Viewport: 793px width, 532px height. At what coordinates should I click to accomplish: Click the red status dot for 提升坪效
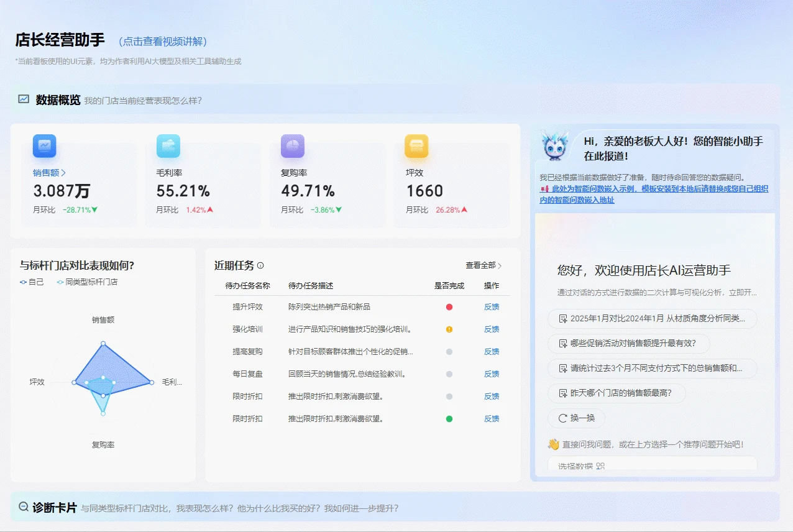(449, 307)
